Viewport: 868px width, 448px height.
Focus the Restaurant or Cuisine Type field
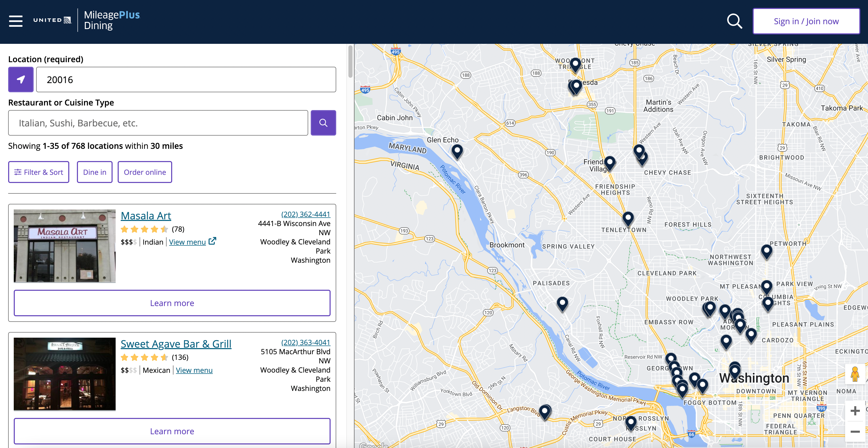[158, 123]
